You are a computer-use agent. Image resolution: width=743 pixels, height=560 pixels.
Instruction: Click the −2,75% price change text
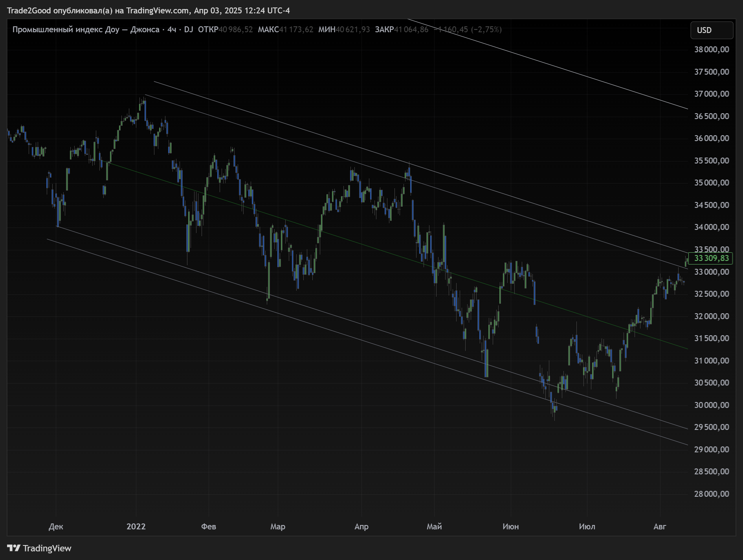point(486,29)
